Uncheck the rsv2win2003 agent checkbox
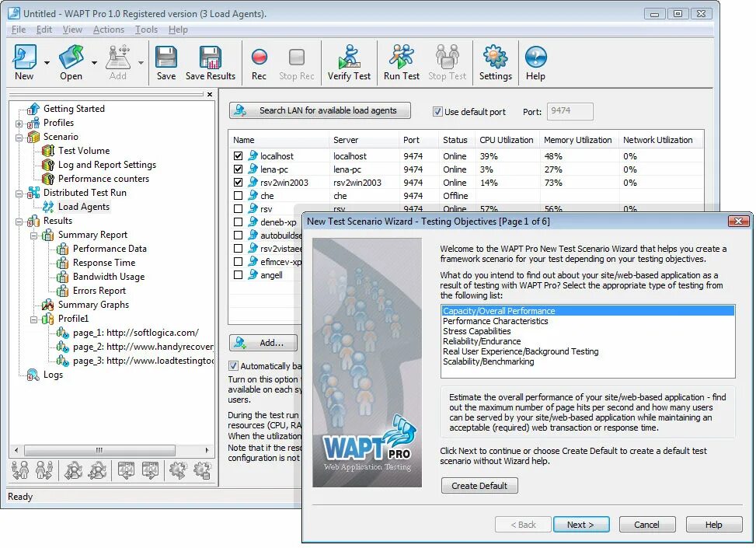Viewport: 756px width, 548px height. [x=238, y=183]
